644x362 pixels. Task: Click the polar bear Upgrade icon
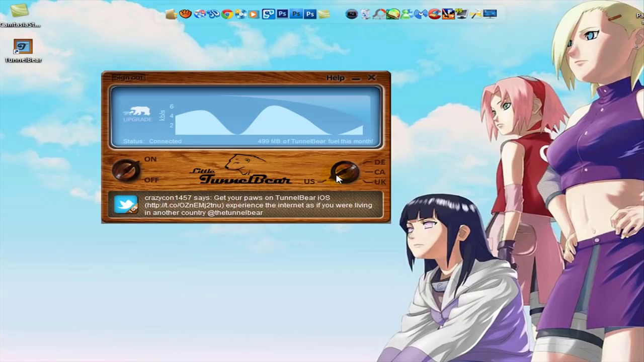coord(137,114)
